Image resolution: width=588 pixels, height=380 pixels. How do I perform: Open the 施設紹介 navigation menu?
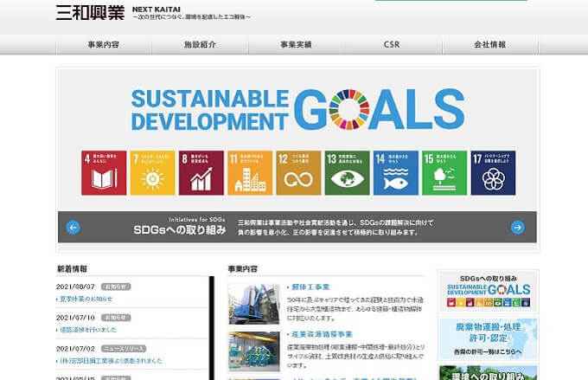(200, 45)
